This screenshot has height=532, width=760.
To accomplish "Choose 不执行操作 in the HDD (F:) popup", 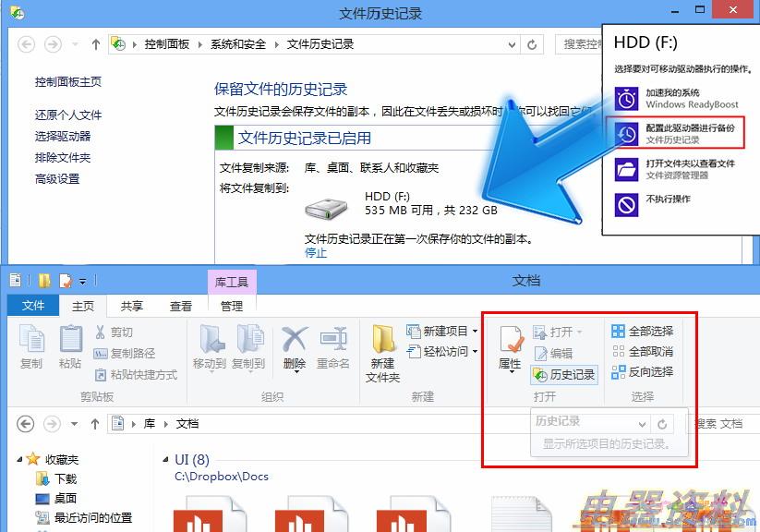I will (667, 199).
